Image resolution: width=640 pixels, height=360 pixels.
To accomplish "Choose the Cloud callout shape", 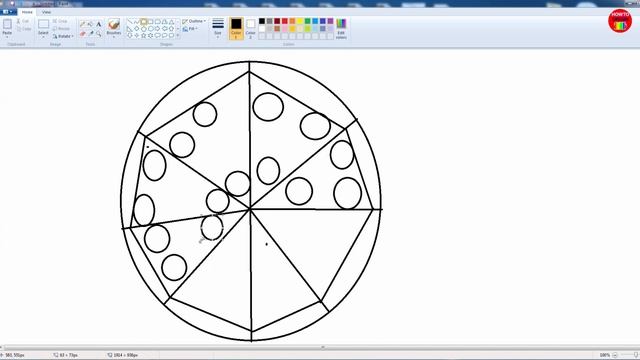I will 171,36.
